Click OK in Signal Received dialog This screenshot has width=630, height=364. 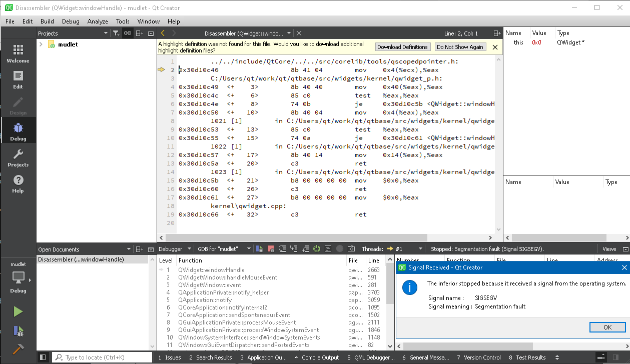tap(607, 327)
